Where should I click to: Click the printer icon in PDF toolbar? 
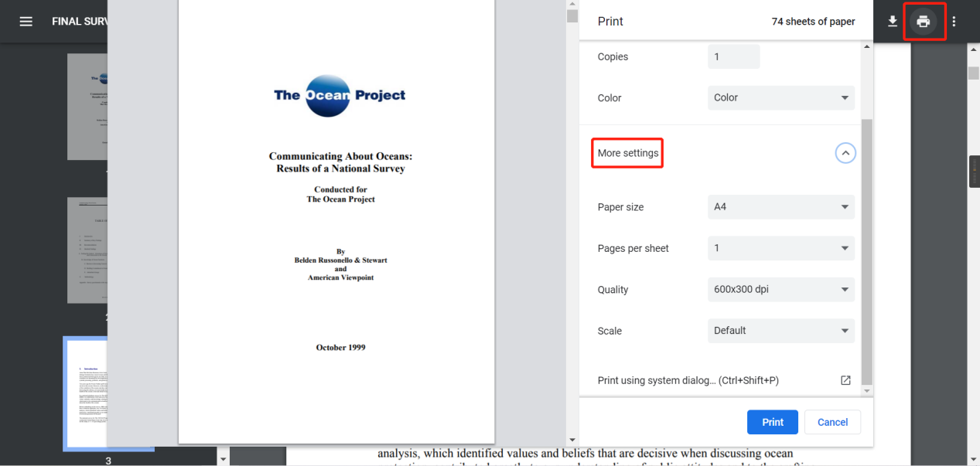[923, 22]
